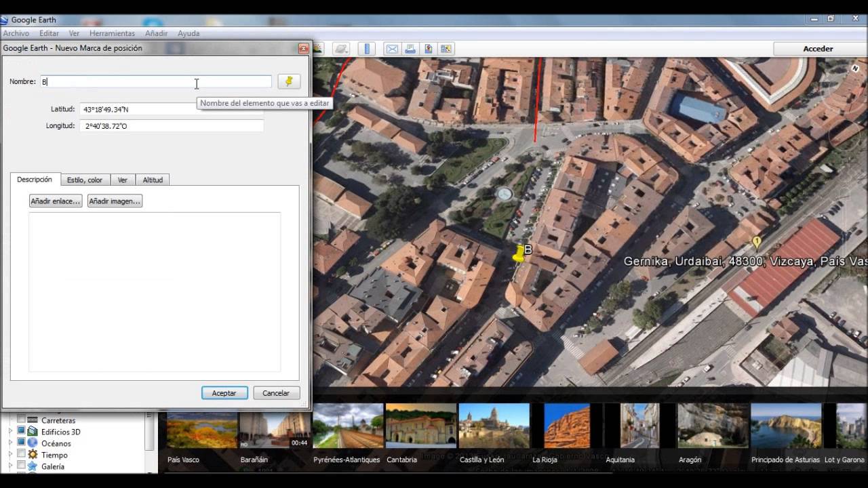Open the Herramientas menu
This screenshot has height=488, width=868.
112,33
